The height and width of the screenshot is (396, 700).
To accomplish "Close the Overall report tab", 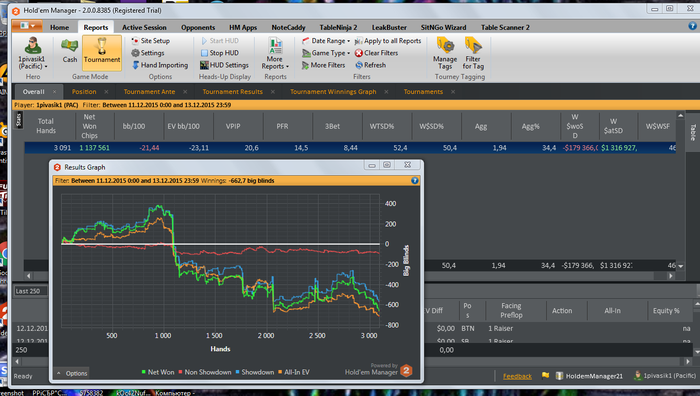I will click(54, 92).
